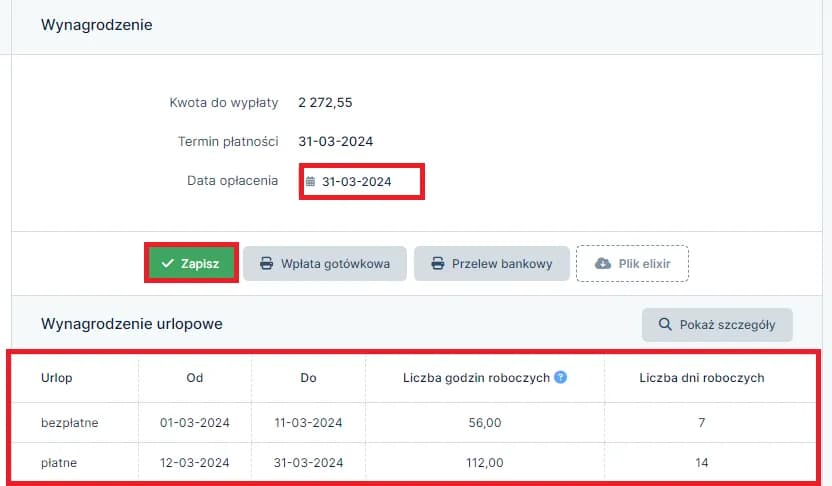Click the Do column header

tap(308, 378)
